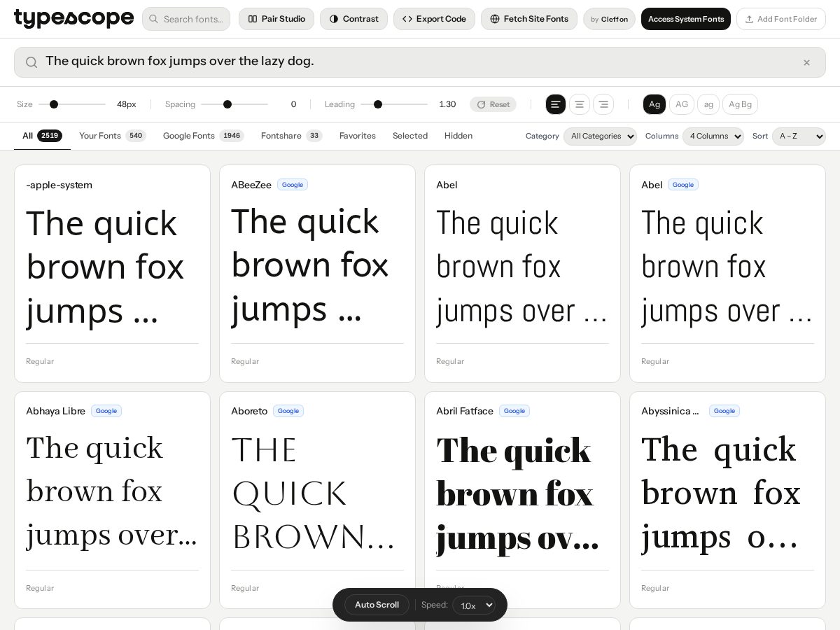Open the Hidden tab
Viewport: 840px width, 630px height.
[x=458, y=136]
